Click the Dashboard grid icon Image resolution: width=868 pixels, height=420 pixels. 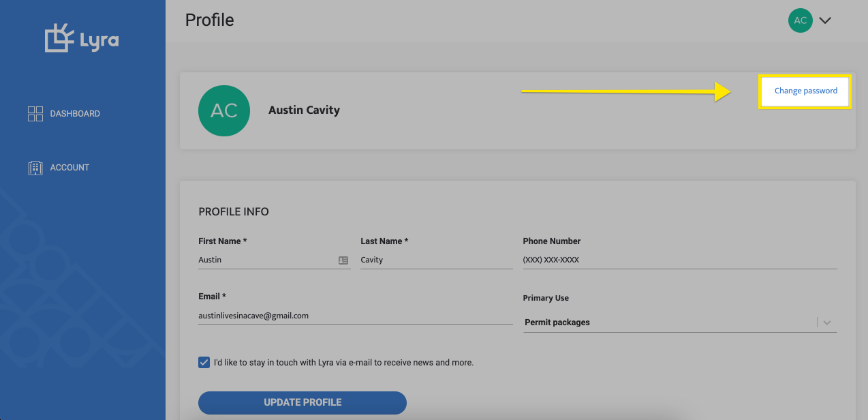coord(35,114)
